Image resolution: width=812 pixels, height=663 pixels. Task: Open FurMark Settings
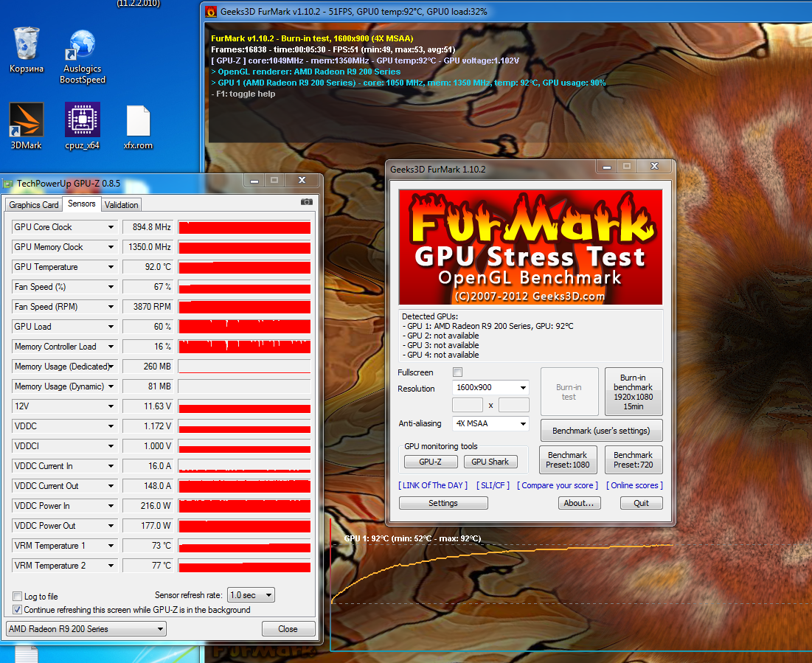tap(443, 503)
